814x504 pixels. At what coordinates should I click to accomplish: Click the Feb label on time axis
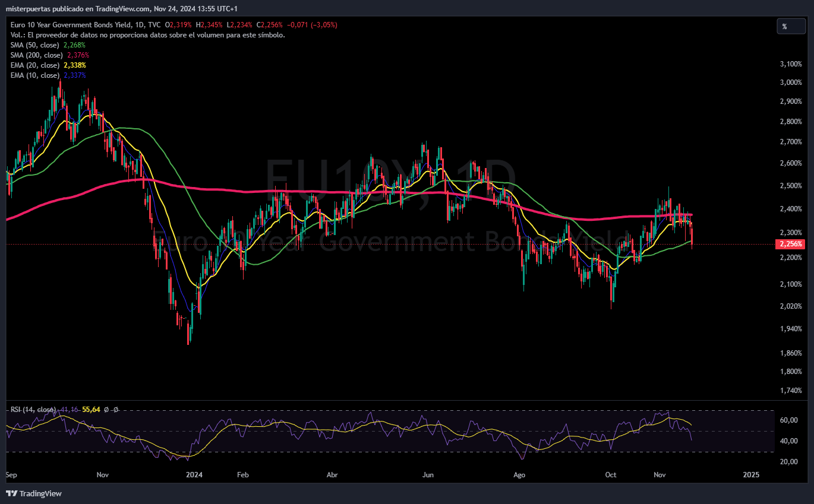[242, 475]
